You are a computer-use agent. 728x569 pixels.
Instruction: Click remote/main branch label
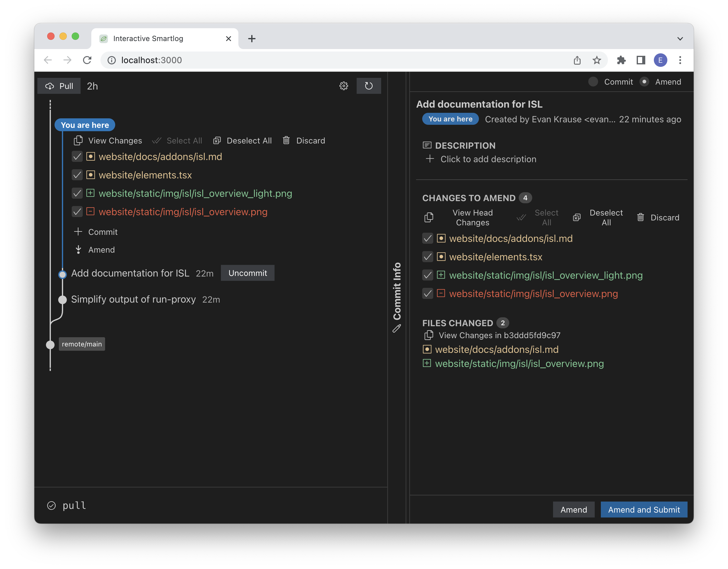click(x=82, y=344)
